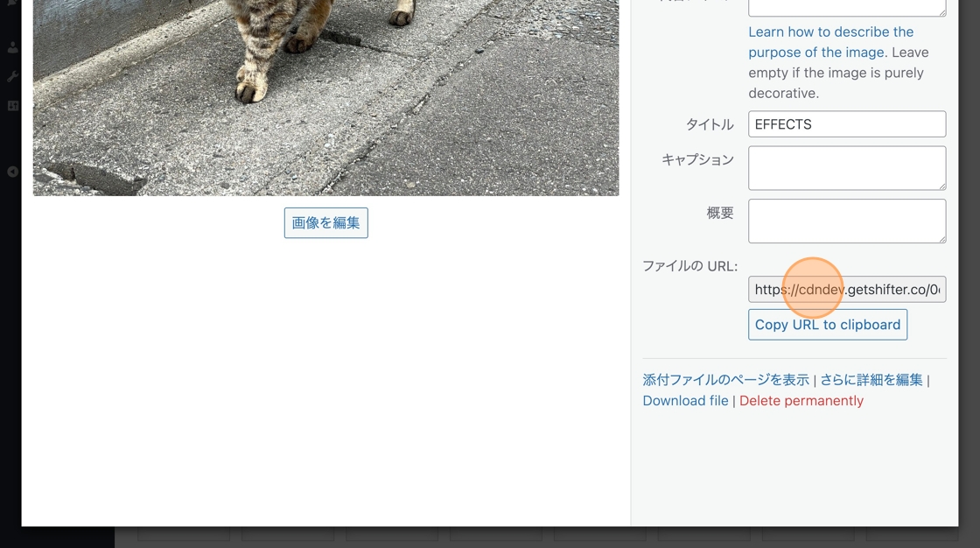The height and width of the screenshot is (548, 980).
Task: Select the ファイルの URL text field
Action: [x=847, y=289]
